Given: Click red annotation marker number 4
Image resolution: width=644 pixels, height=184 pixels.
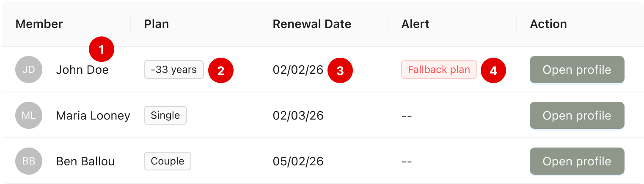Looking at the screenshot, I should pos(493,70).
